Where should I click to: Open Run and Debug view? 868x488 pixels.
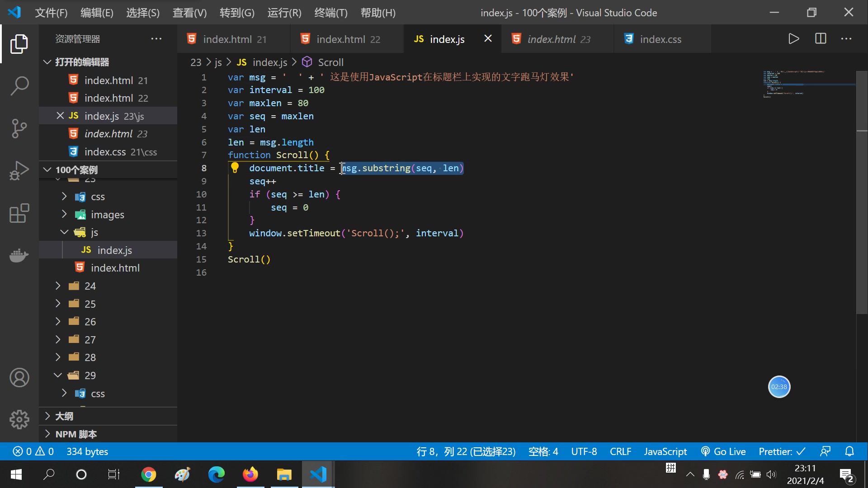coord(19,171)
